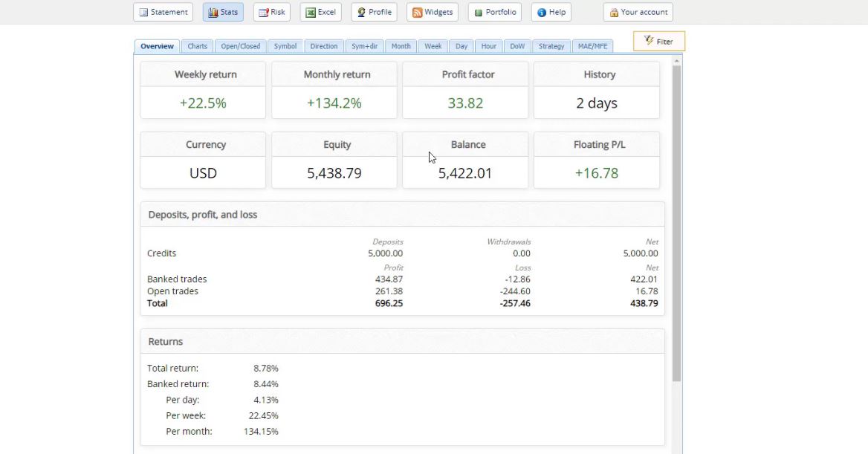Open the Risk analysis button
The image size is (868, 454).
(271, 12)
